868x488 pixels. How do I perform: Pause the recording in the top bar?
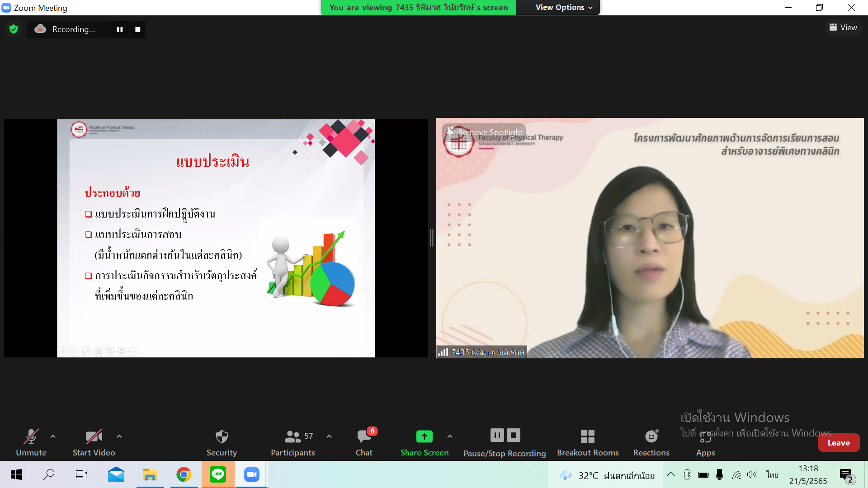point(120,29)
